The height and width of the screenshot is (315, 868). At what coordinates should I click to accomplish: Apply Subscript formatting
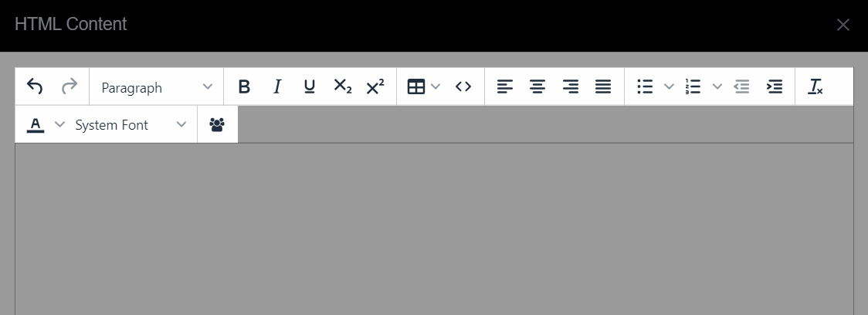pyautogui.click(x=343, y=87)
